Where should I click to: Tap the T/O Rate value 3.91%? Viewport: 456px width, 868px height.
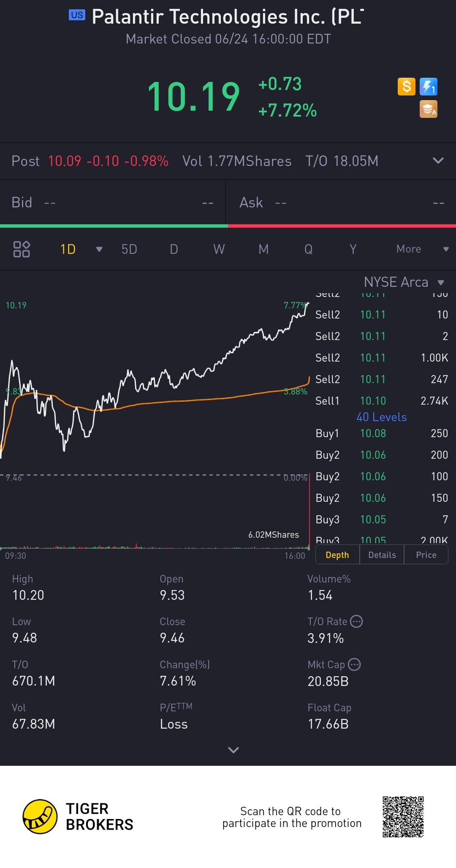[326, 638]
